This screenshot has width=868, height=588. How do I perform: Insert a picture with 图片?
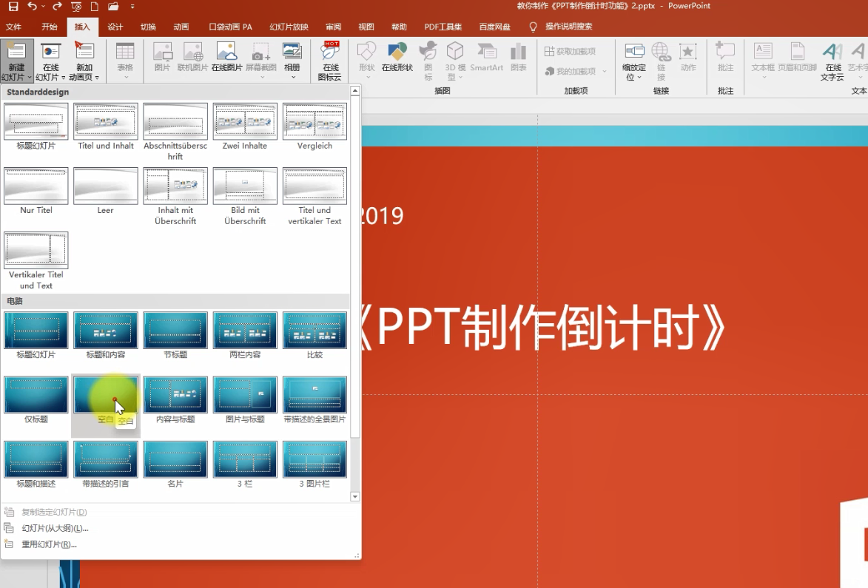162,58
